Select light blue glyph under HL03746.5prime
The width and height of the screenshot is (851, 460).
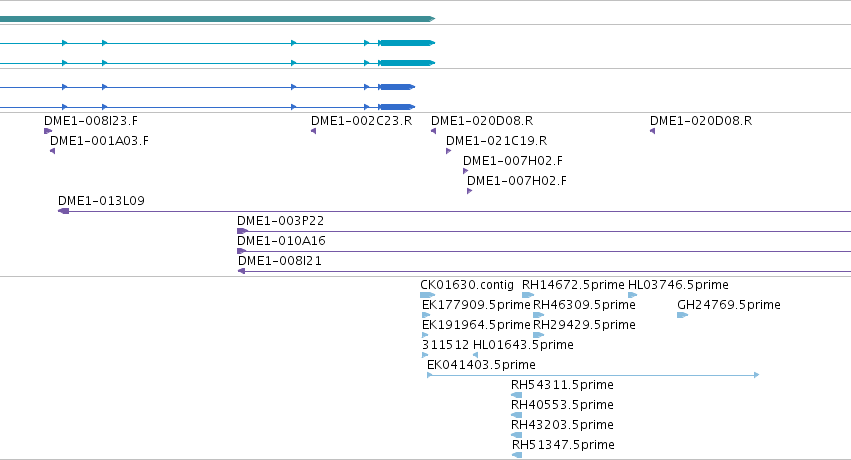632,295
